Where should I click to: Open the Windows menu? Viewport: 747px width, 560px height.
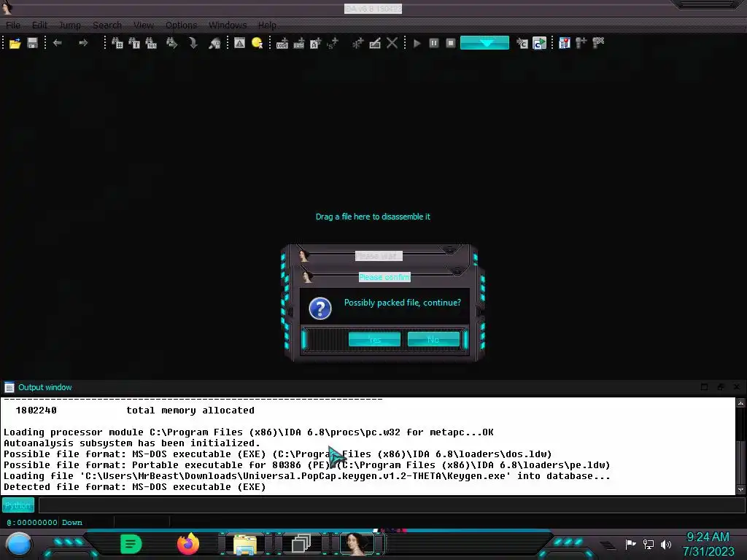[x=228, y=26]
